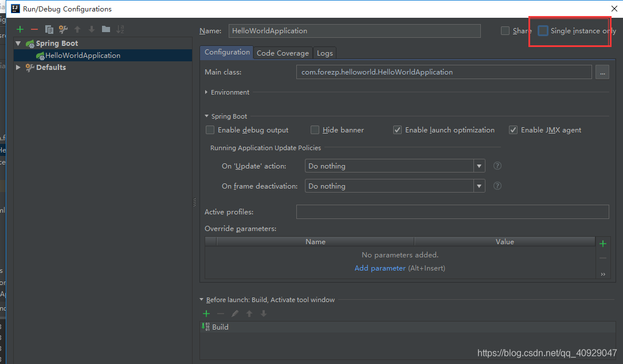This screenshot has width=623, height=364.
Task: Select the Build before-launch task
Action: (408, 327)
